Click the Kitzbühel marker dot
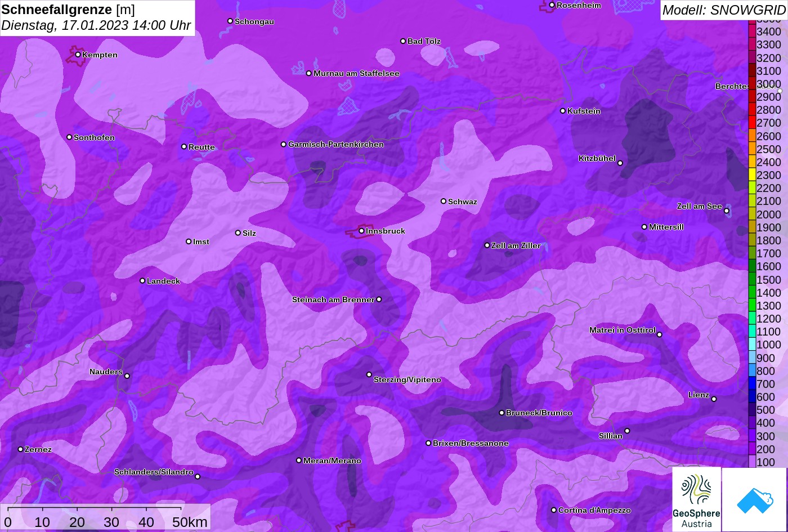The image size is (788, 532). (620, 163)
